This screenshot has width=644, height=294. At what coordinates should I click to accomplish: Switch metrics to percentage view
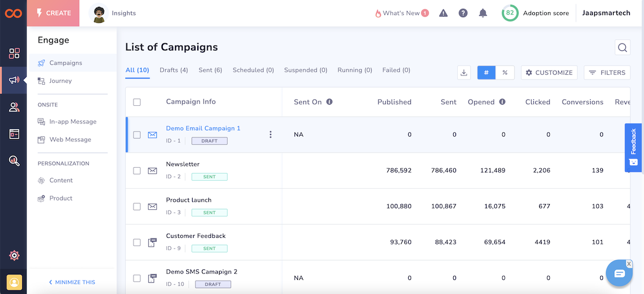point(505,72)
